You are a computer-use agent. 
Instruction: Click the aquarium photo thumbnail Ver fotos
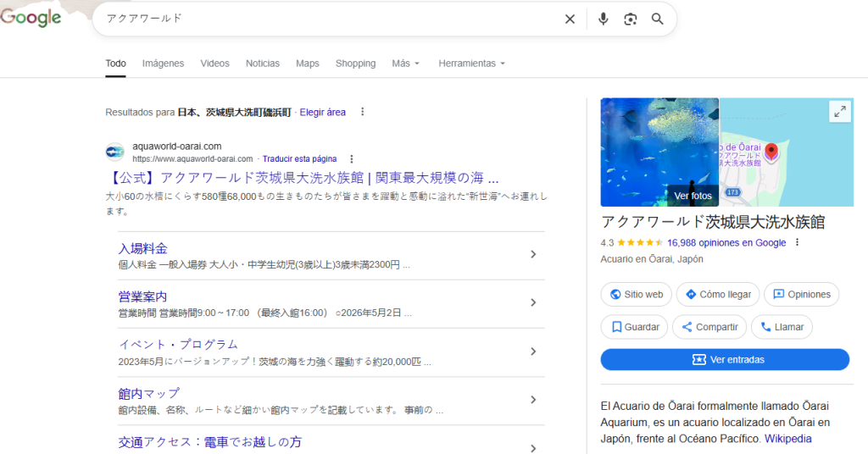[x=659, y=152]
